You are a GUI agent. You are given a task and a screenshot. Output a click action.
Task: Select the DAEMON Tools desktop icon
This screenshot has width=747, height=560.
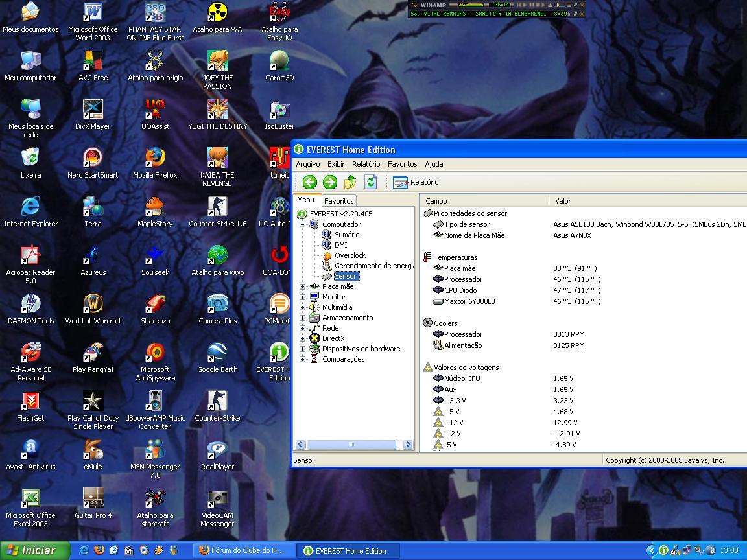pos(30,309)
